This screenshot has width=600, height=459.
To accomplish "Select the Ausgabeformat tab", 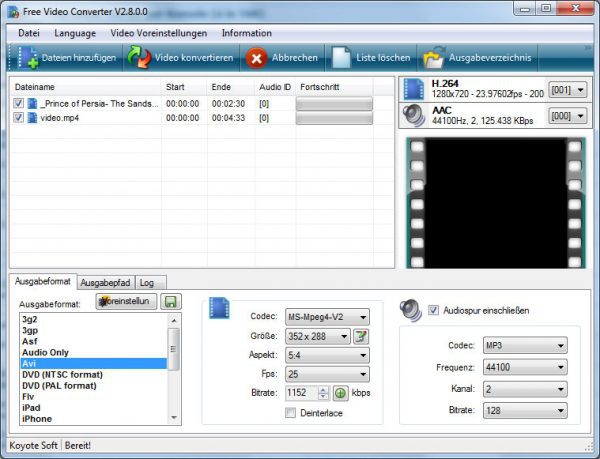I will point(43,282).
